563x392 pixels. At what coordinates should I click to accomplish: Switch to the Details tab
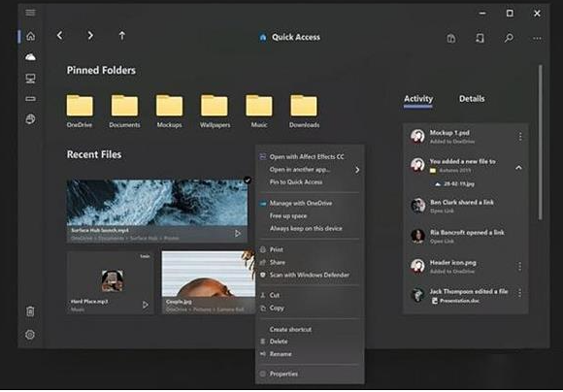472,99
